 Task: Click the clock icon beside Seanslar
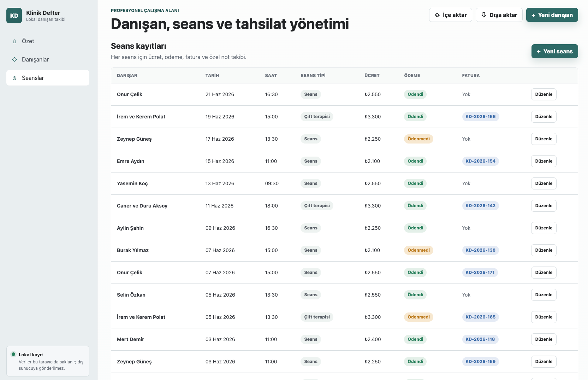click(x=14, y=78)
